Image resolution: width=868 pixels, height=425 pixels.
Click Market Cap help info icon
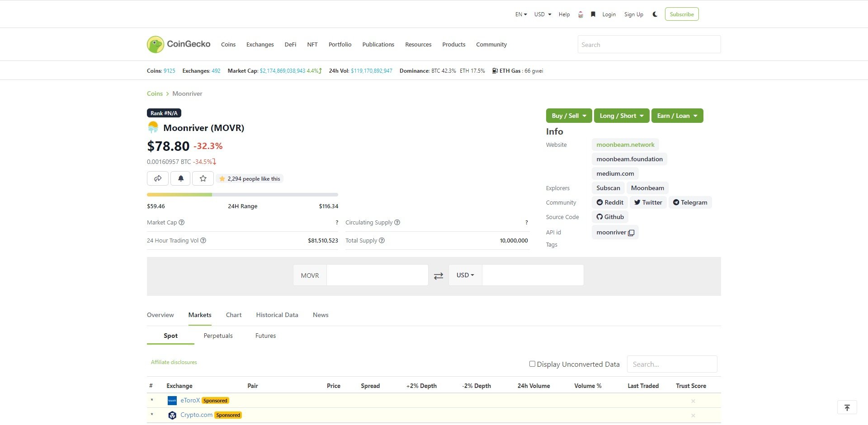coord(182,222)
